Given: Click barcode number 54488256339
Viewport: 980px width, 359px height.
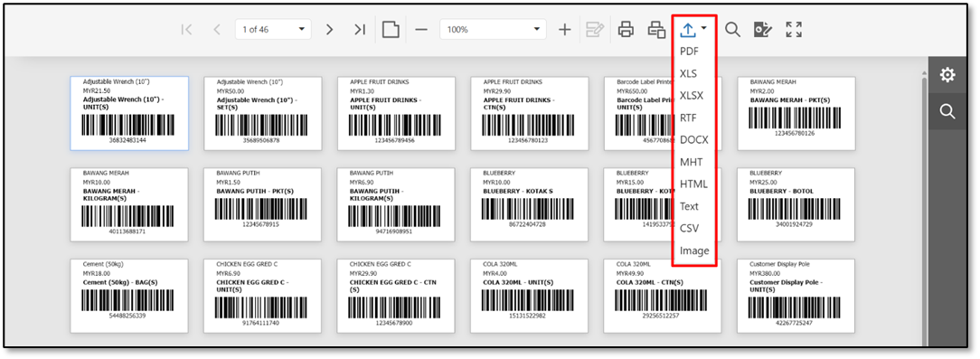Looking at the screenshot, I should [127, 316].
